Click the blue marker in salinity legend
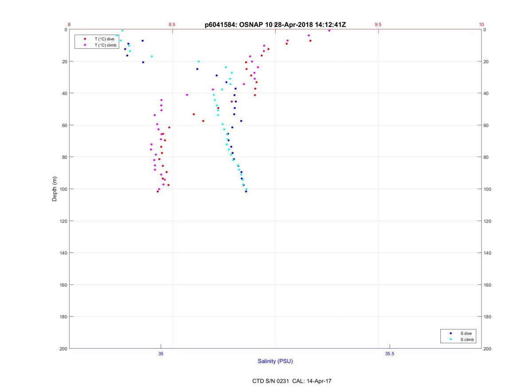Viewport: 532px width, 392px height. point(450,333)
